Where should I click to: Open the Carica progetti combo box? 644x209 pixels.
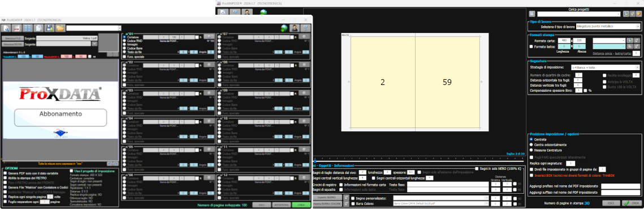pos(579,14)
